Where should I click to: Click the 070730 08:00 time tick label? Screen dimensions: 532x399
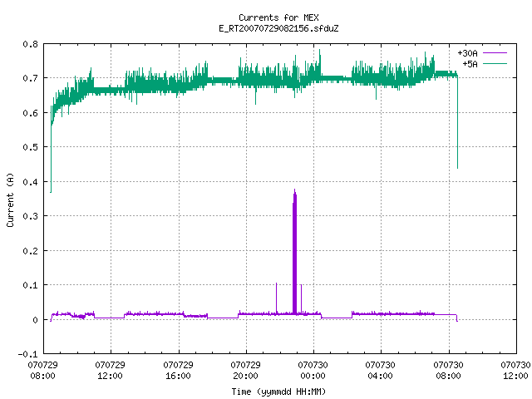coord(448,371)
